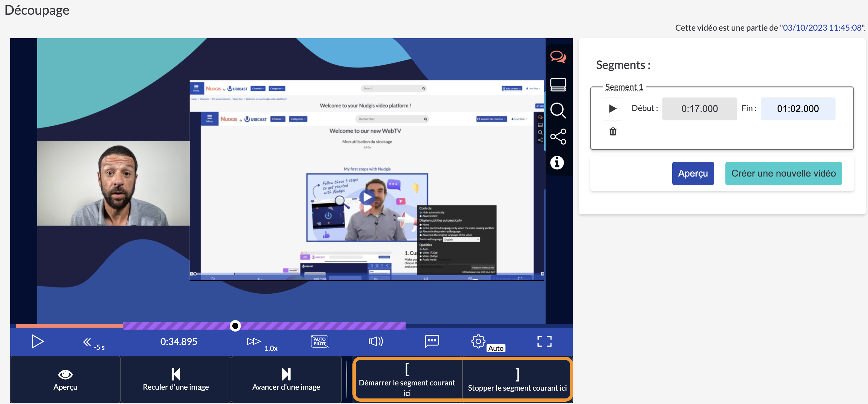
Task: Click Stopper le segment courant ici
Action: (517, 380)
